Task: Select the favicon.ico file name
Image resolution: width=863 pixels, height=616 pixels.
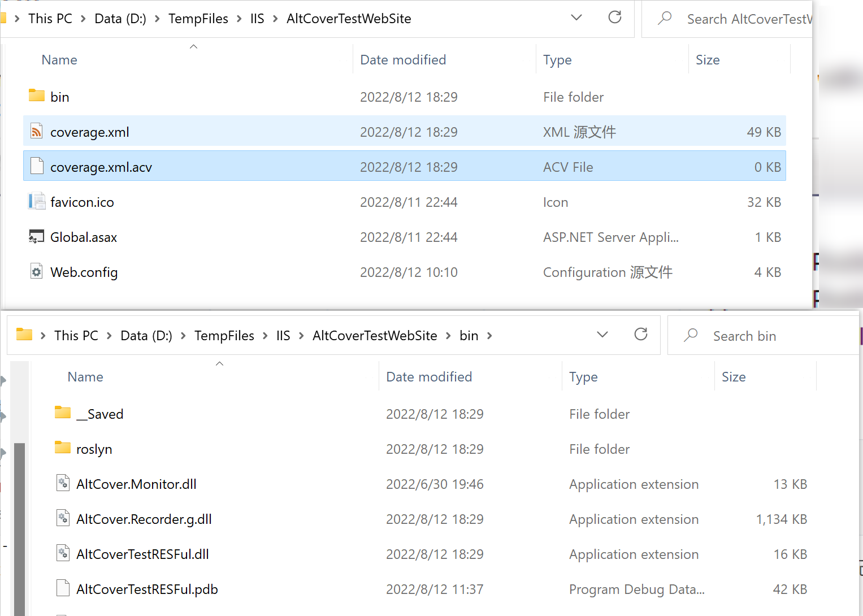Action: [82, 202]
